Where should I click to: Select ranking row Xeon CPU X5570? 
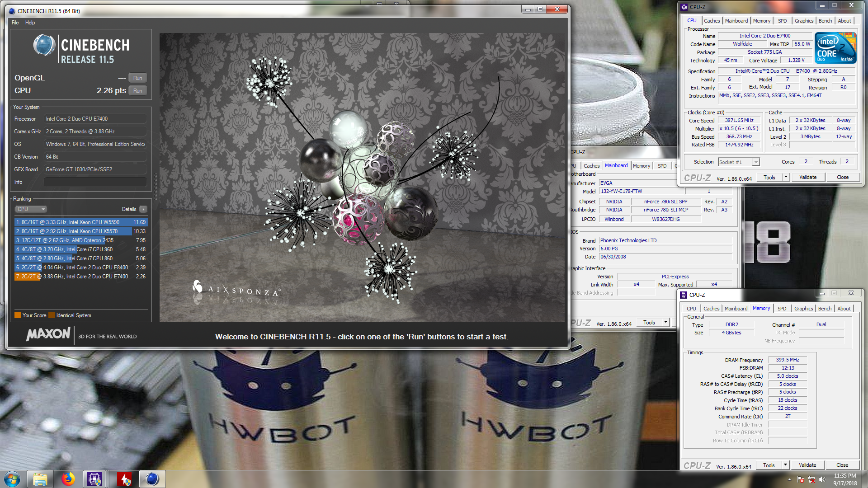81,231
